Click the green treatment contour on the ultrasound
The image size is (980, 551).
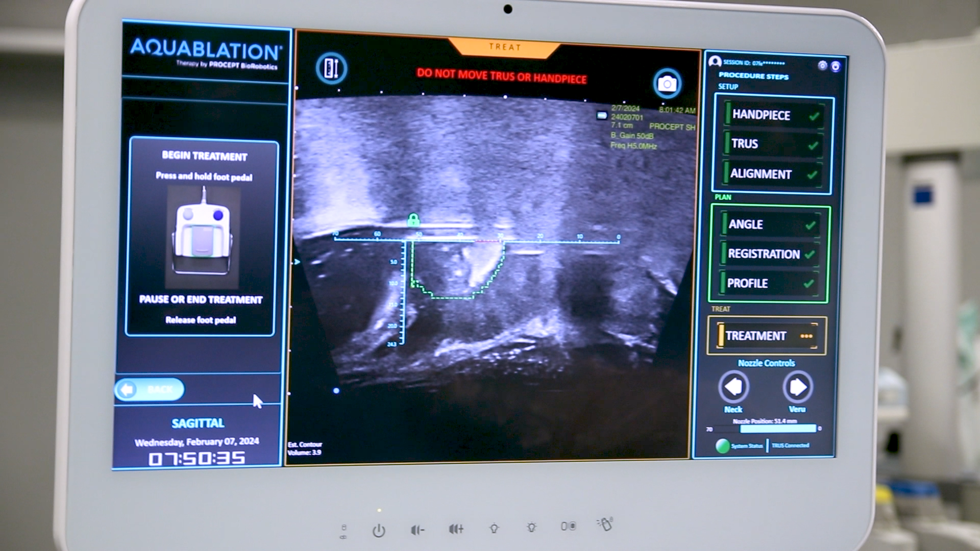pyautogui.click(x=458, y=270)
